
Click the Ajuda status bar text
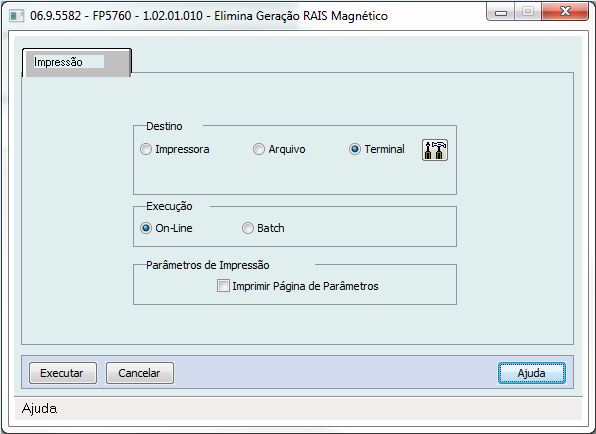tap(40, 409)
